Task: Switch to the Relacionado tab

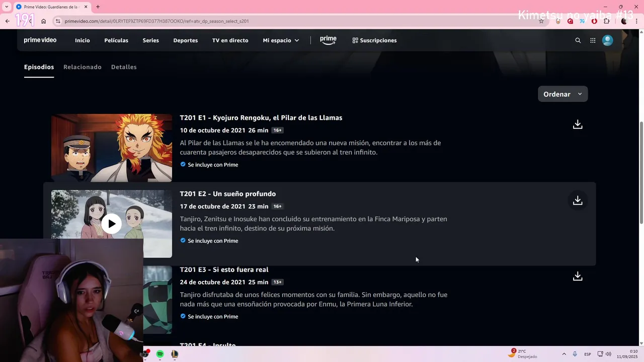Action: (83, 67)
